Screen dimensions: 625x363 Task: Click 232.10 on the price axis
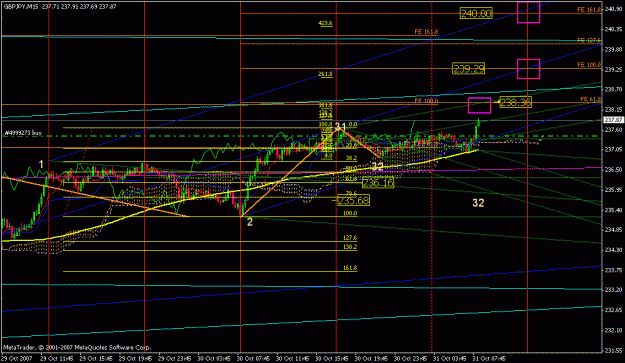click(613, 330)
